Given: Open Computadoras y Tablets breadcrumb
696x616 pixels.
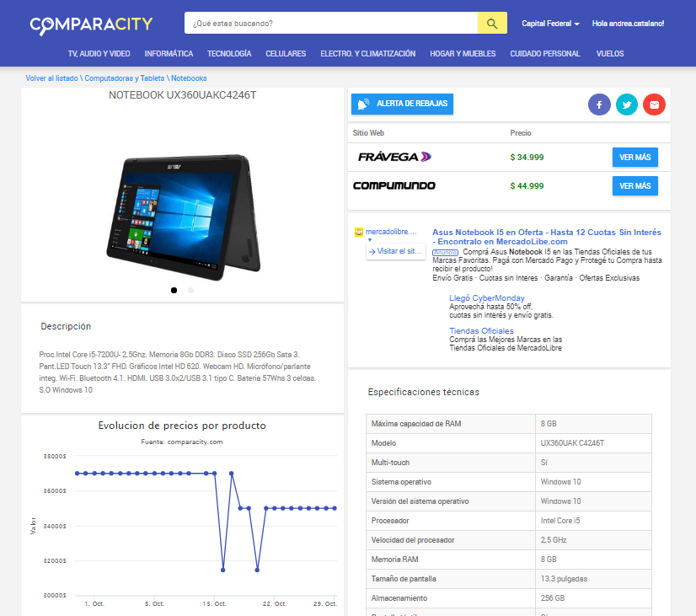Looking at the screenshot, I should click(125, 78).
